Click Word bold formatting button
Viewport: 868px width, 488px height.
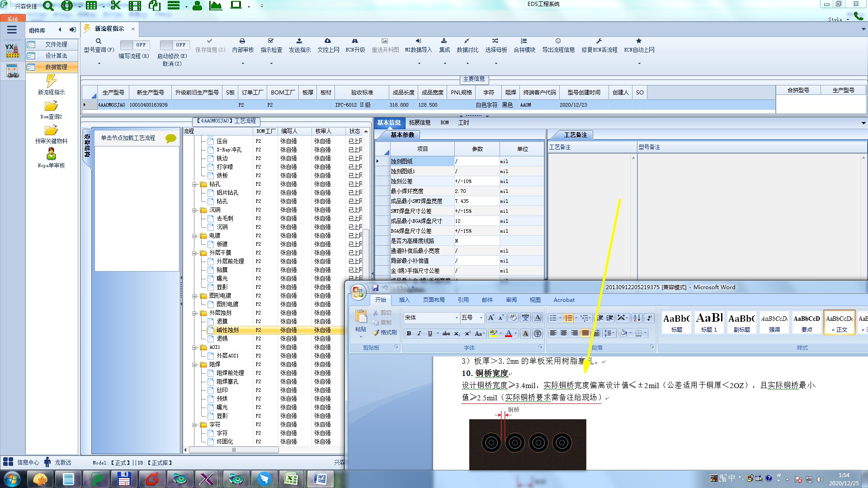[x=409, y=333]
